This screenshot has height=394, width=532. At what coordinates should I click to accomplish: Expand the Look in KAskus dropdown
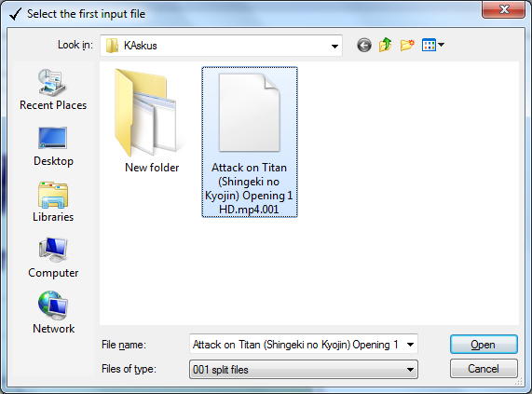[x=334, y=46]
